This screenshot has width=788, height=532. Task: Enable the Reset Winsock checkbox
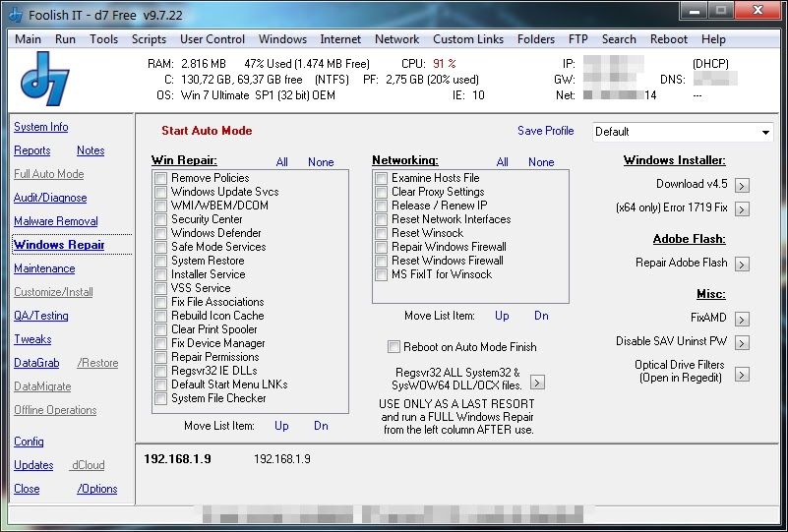pyautogui.click(x=382, y=233)
